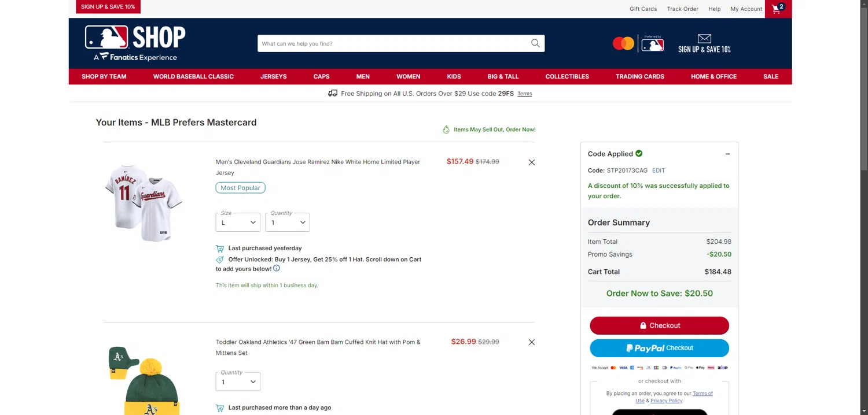Open the Help link
The image size is (868, 415).
[x=715, y=9]
